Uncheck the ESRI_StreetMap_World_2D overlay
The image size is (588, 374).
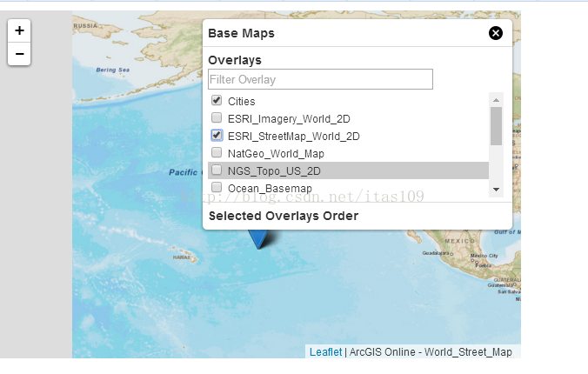[x=217, y=135]
